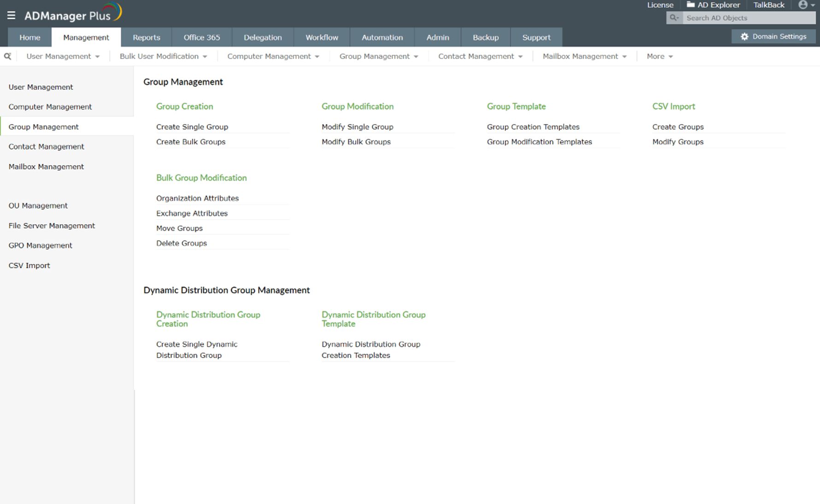Click the Domain Settings gear button
Screen dimensions: 820x504
coord(773,36)
